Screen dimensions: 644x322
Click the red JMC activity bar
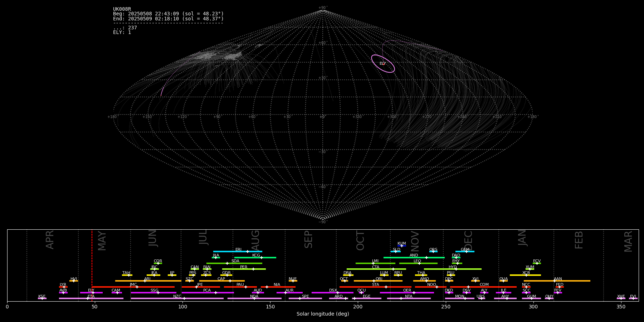point(133,287)
